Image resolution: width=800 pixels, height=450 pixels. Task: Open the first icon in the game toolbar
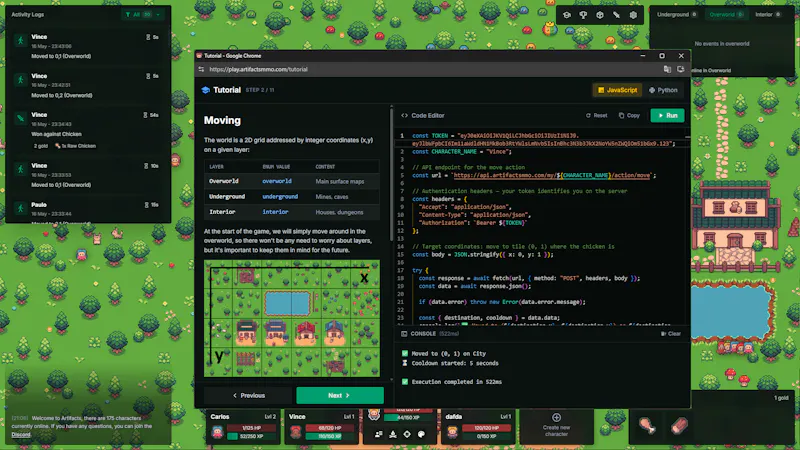[x=567, y=15]
